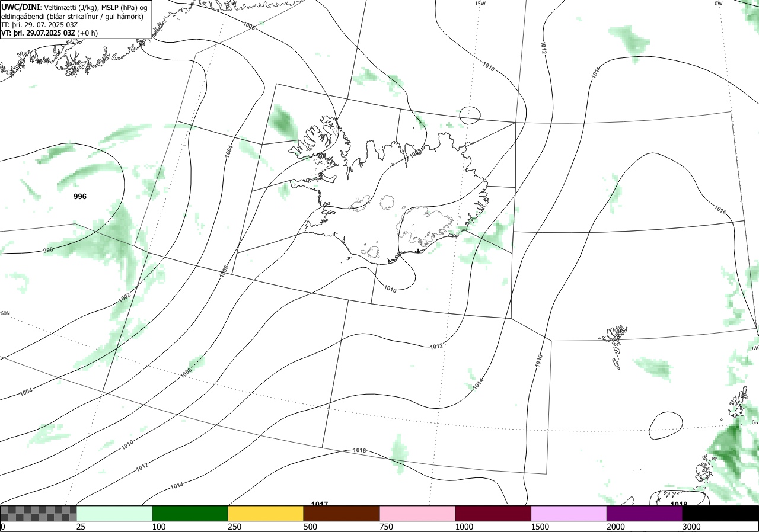Click the 998 isobar label
759x532 pixels.
pos(48,250)
